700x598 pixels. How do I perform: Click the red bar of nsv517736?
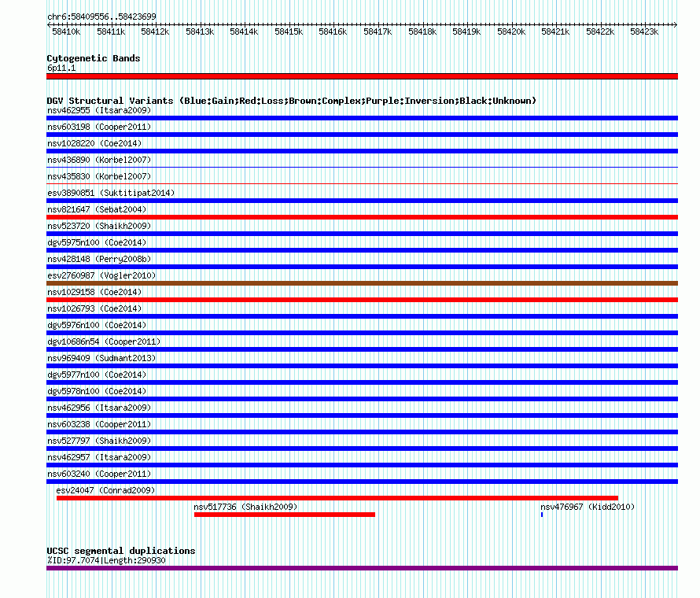point(285,515)
